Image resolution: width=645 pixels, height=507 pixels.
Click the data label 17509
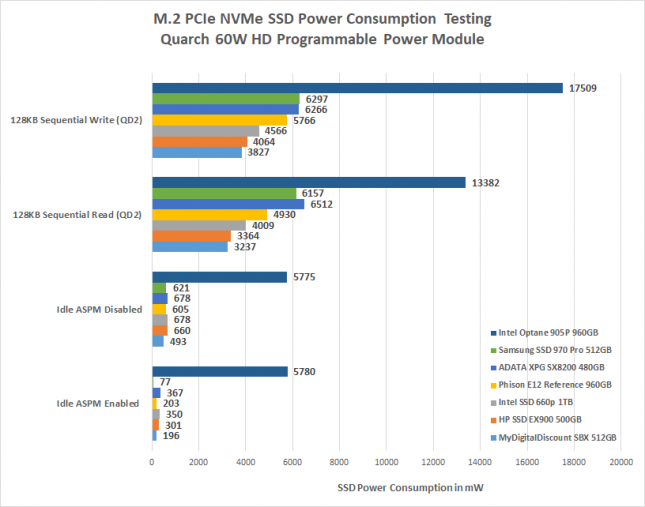(582, 88)
